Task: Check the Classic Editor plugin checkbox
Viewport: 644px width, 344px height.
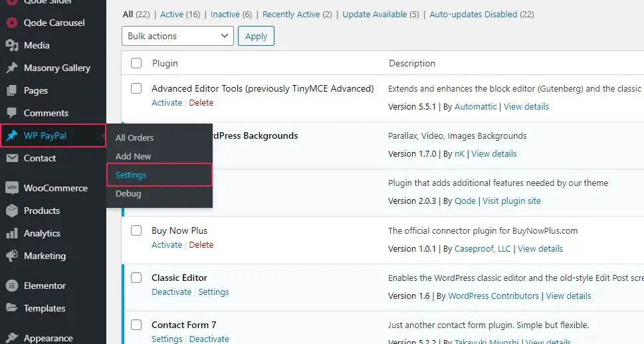Action: point(136,278)
